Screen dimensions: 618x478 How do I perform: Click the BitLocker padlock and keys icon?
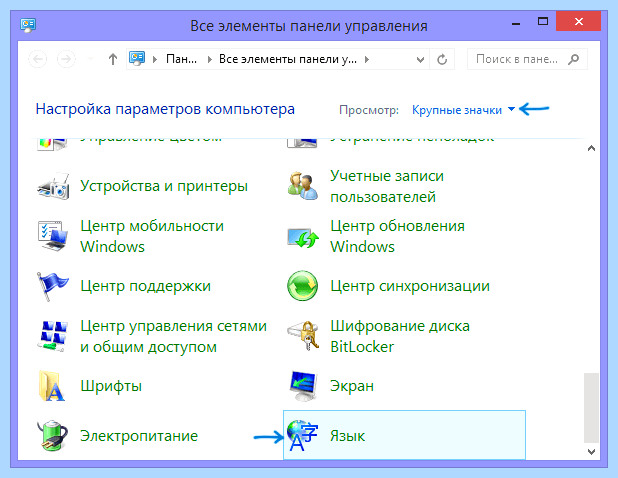pyautogui.click(x=303, y=336)
